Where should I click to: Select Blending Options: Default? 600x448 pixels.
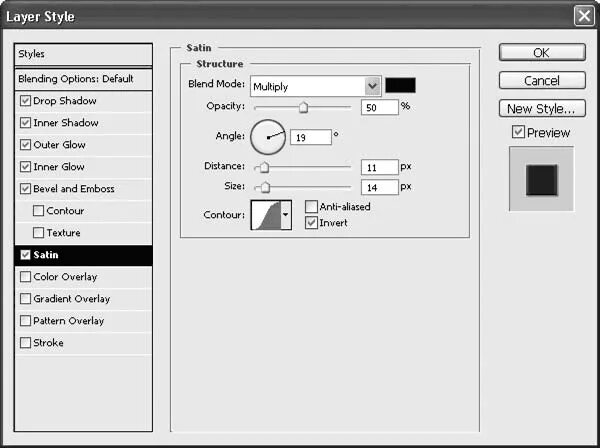click(x=83, y=79)
